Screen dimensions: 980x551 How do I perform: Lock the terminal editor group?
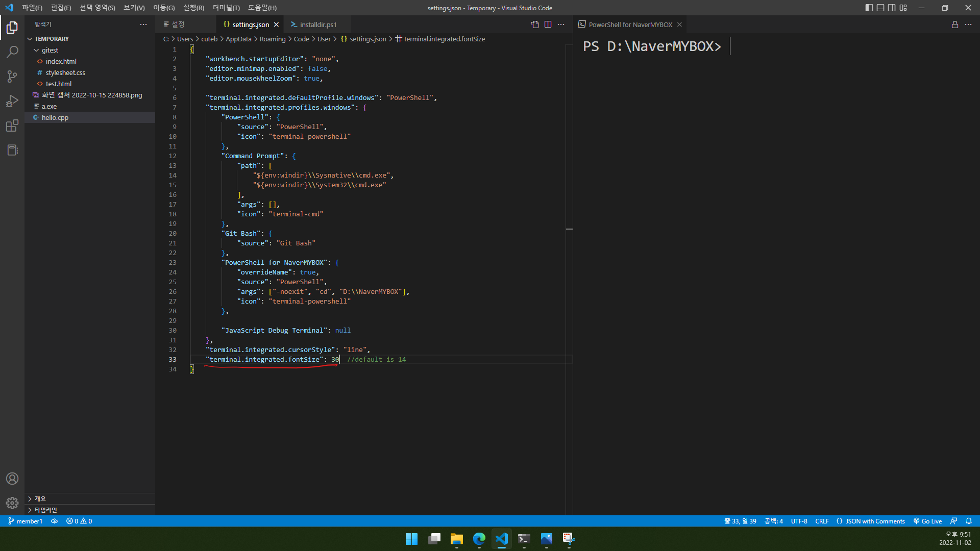[955, 24]
